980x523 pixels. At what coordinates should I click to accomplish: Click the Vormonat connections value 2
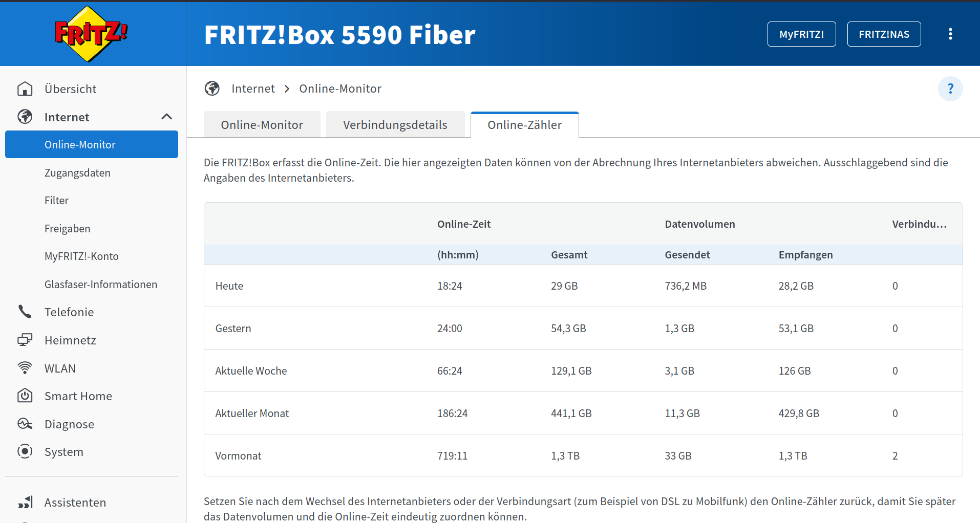coord(894,455)
